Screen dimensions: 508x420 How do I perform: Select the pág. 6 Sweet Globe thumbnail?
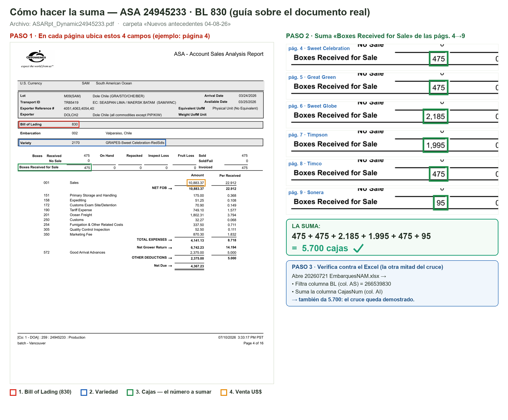pyautogui.click(x=392, y=115)
